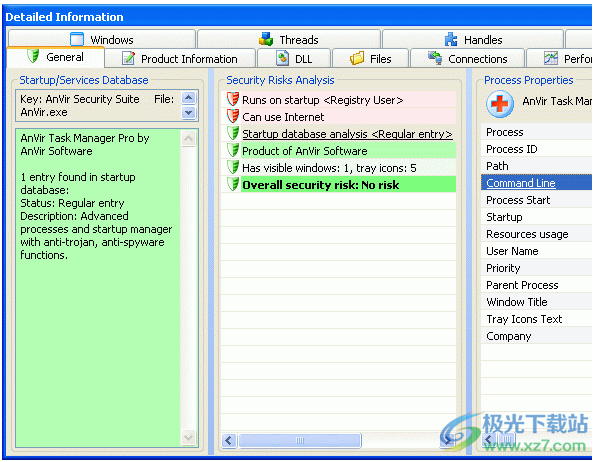Click the Windows tab icon
The width and height of the screenshot is (599, 462).
77,39
